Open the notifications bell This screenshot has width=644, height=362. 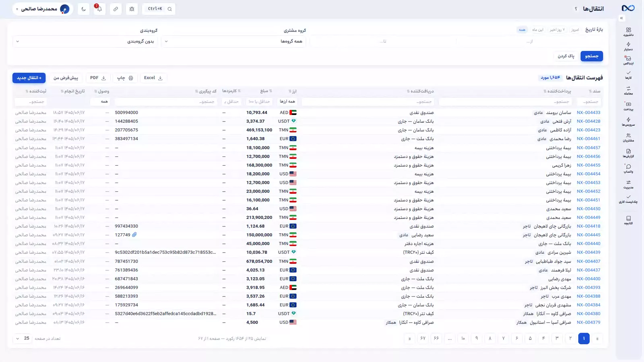tap(99, 9)
